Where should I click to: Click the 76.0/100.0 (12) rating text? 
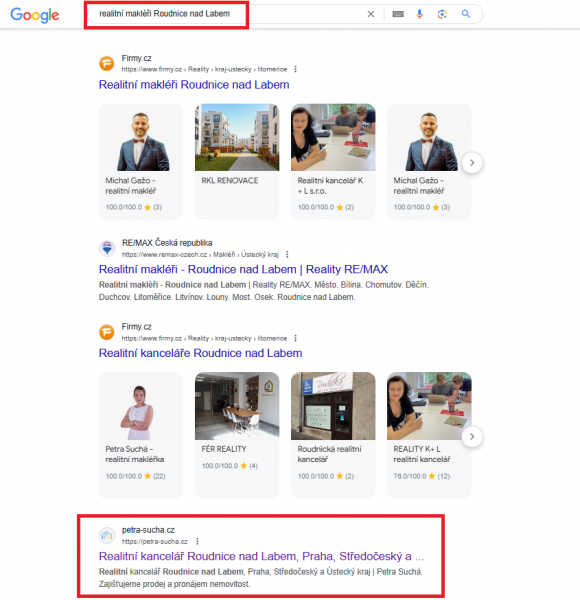click(422, 476)
